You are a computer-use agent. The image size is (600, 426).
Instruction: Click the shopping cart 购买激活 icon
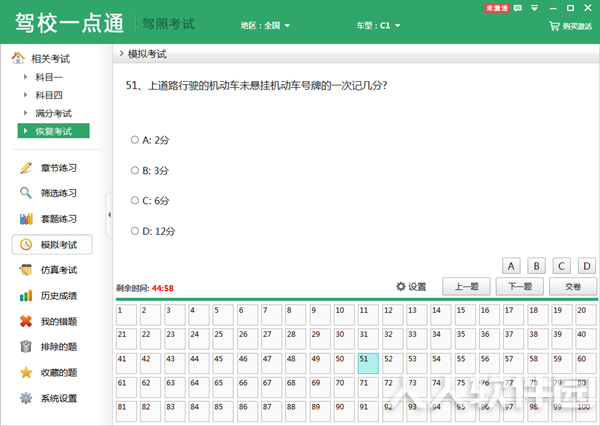pos(554,26)
